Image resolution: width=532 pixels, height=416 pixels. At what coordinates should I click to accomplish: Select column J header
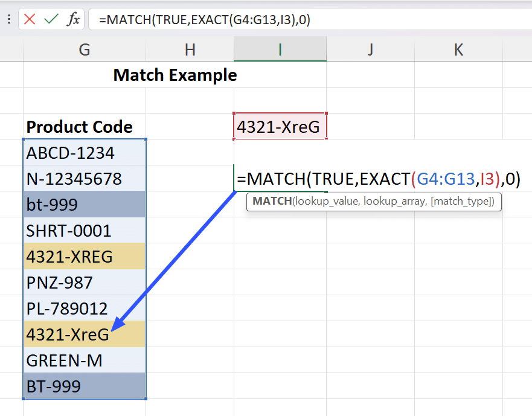371,49
